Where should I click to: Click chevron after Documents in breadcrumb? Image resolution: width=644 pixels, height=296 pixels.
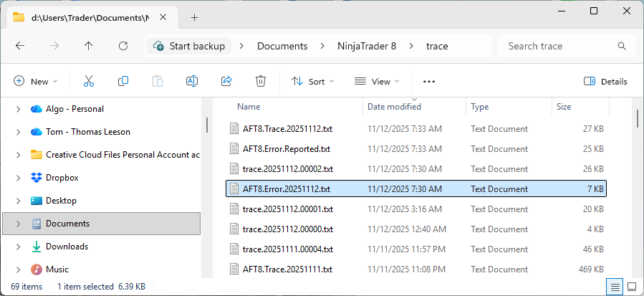(322, 46)
